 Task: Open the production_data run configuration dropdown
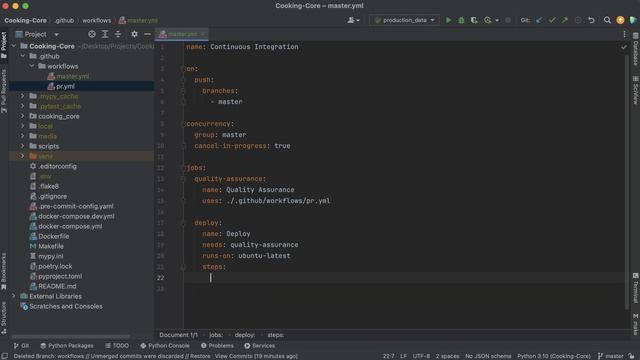tap(404, 20)
